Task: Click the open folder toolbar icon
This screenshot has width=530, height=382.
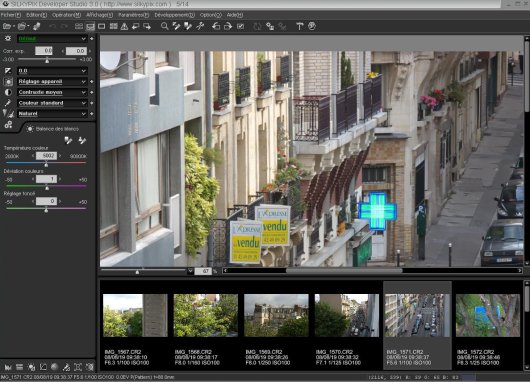Action: click(x=22, y=26)
